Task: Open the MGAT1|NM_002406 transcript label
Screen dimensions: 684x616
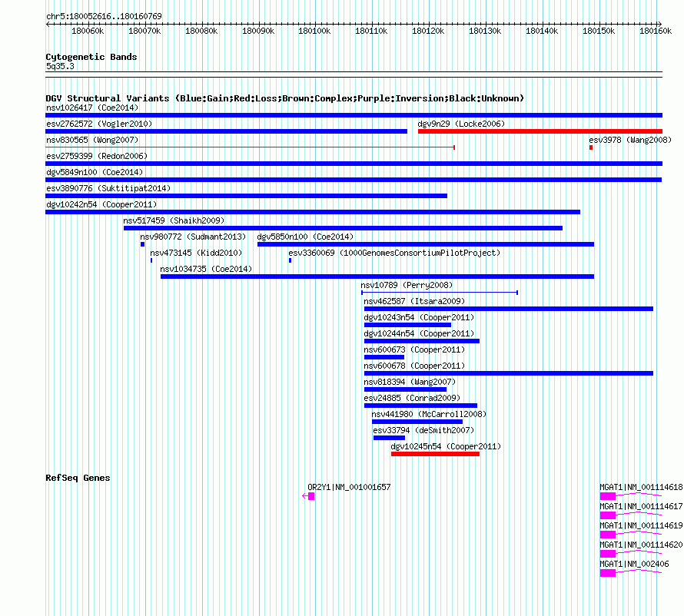Action: 634,564
